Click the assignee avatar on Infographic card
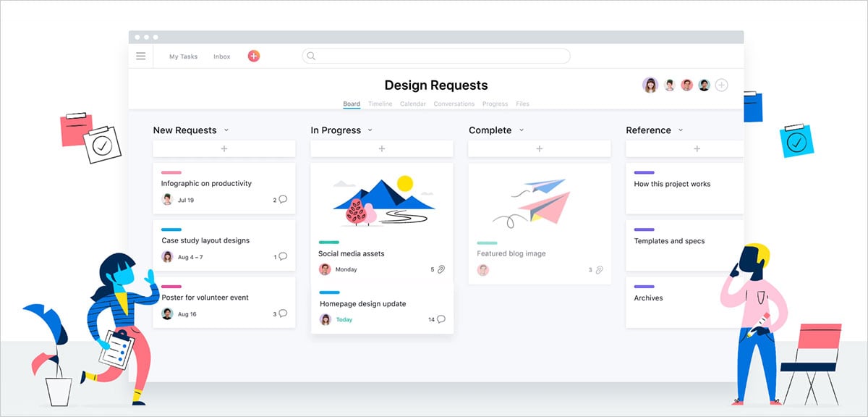The width and height of the screenshot is (868, 417). pos(167,200)
